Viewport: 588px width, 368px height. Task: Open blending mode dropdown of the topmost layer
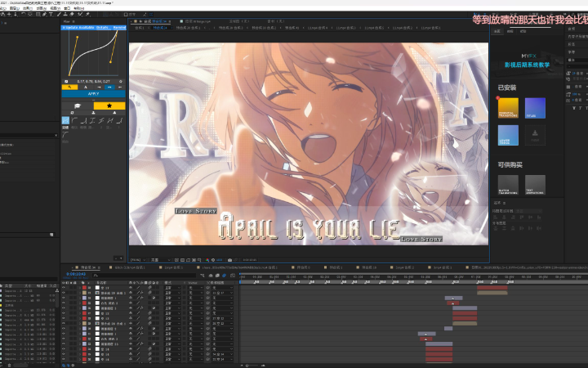pos(173,288)
